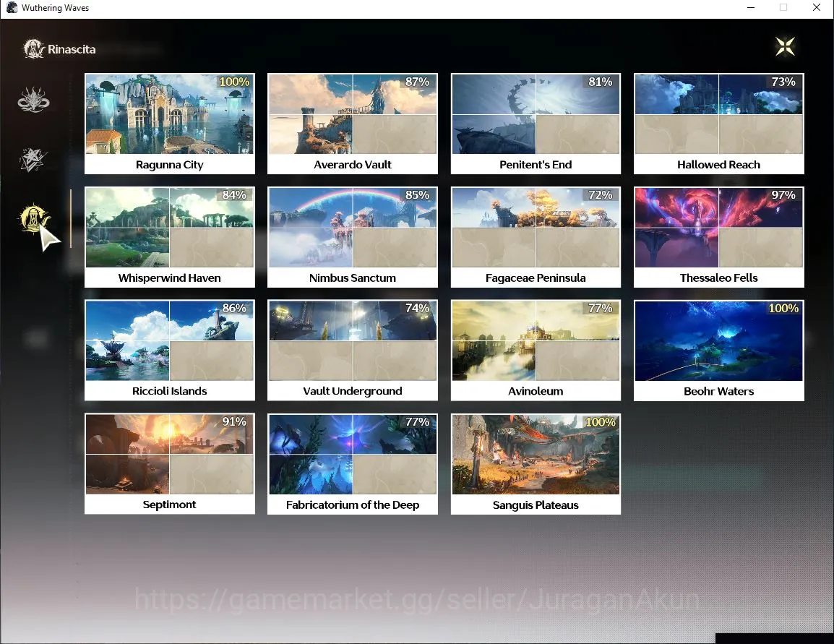834x644 pixels.
Task: Select the Whisperwind Haven card
Action: (170, 236)
